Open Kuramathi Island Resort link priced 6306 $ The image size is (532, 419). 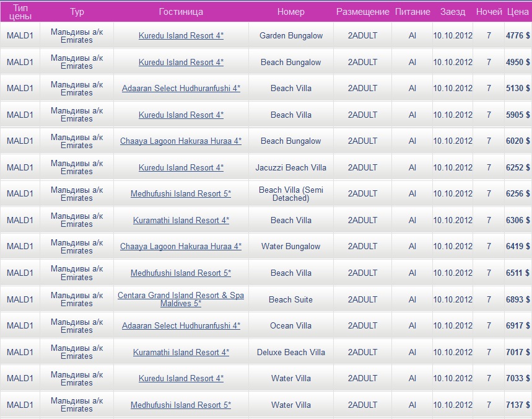pyautogui.click(x=181, y=220)
